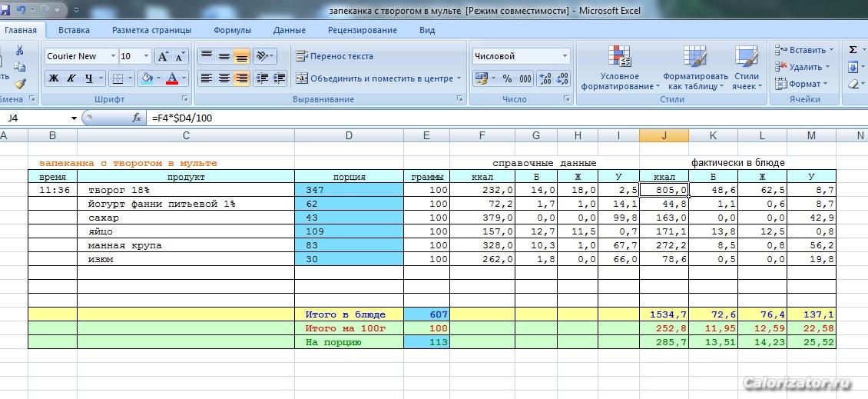The image size is (868, 399).
Task: Toggle italic К formatting
Action: pos(71,78)
